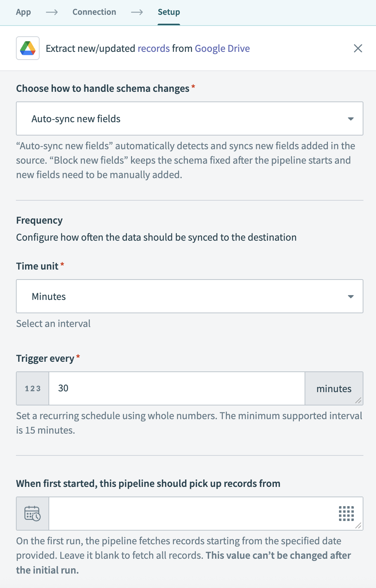Close the Extract records panel
The height and width of the screenshot is (588, 376).
pos(358,48)
